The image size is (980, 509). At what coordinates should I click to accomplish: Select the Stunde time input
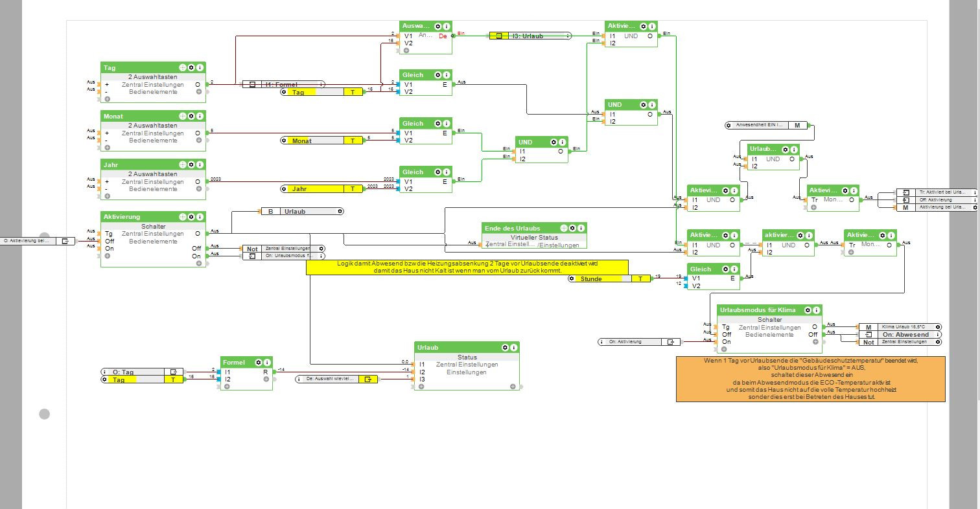pyautogui.click(x=610, y=278)
